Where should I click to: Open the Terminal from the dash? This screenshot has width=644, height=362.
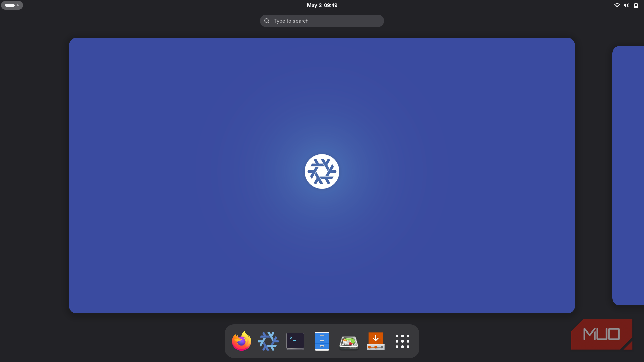click(x=295, y=341)
